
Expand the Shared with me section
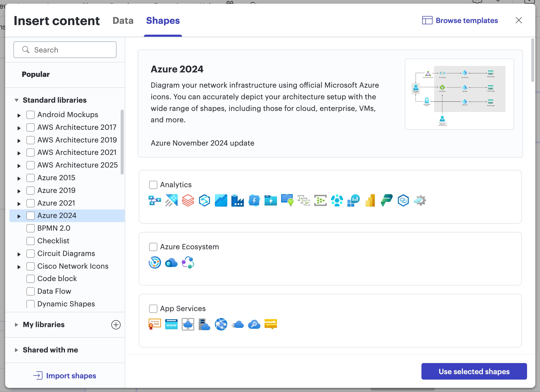16,350
